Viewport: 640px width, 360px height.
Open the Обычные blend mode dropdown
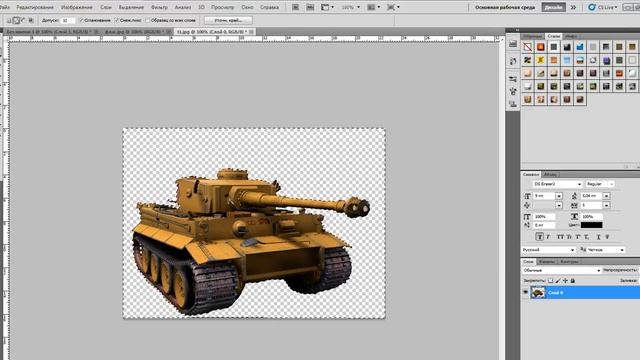(561, 270)
